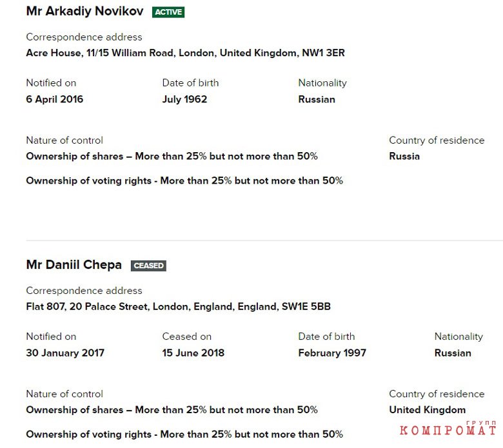This screenshot has width=503, height=448.
Task: Click Novikov's ownership of shares line
Action: [172, 157]
